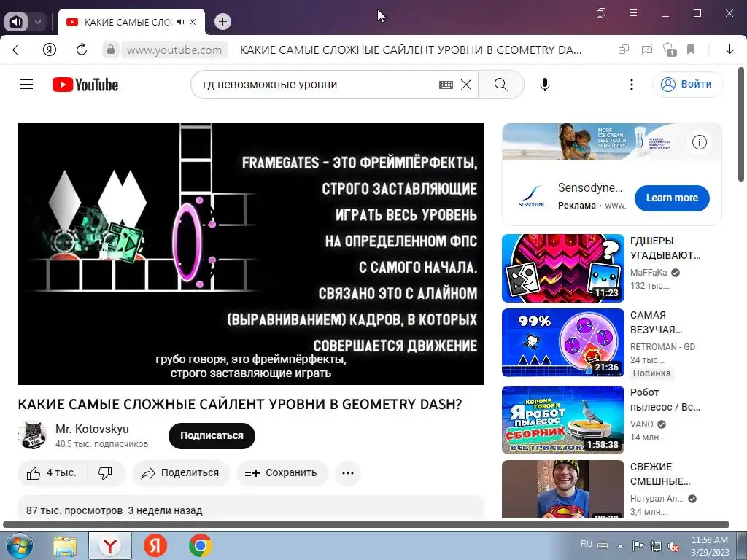Expand tab groups dropdown arrow
Screen dimensions: 747x560
tap(38, 22)
